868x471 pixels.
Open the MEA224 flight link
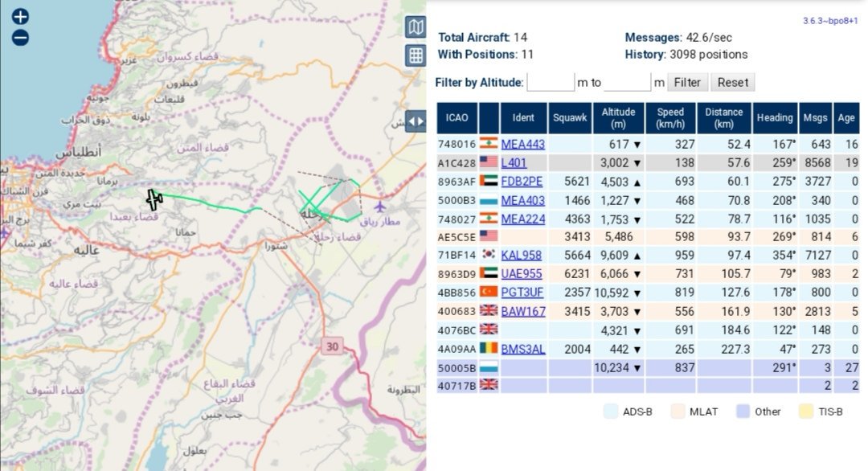522,219
